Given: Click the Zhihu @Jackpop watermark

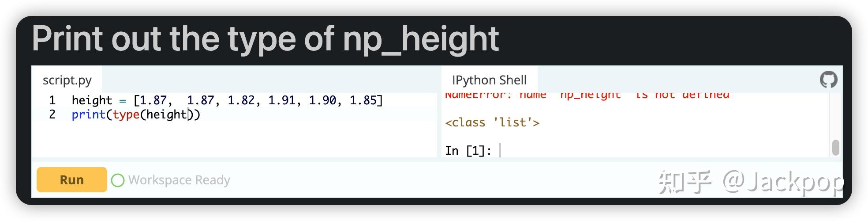Looking at the screenshot, I should coord(750,182).
